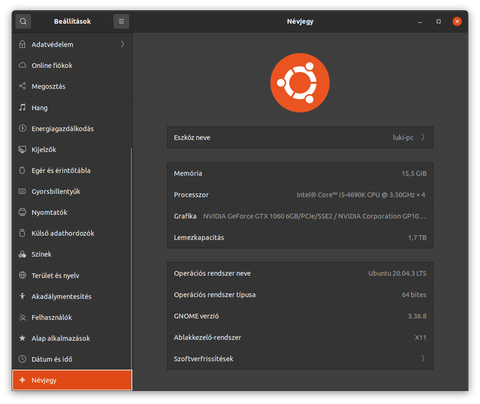The width and height of the screenshot is (480, 404).
Task: Select the Hang settings panel
Action: [x=72, y=107]
